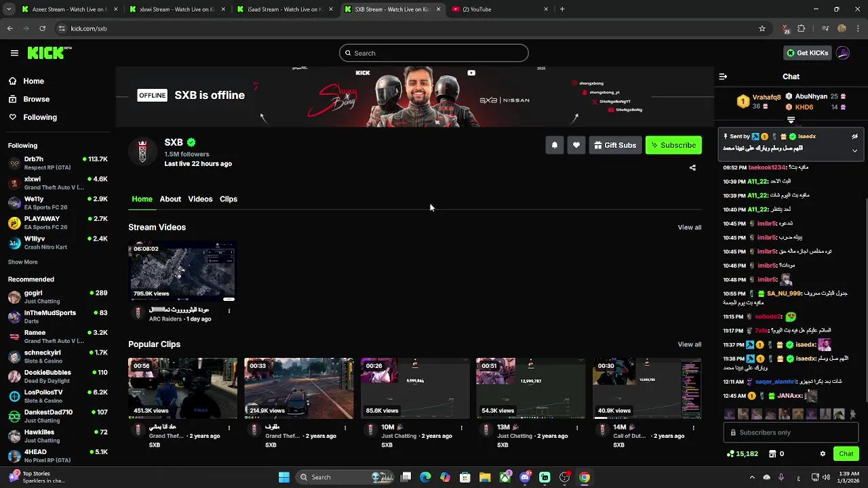Toggle follow heart for SXB
The width and height of the screenshot is (868, 488).
[576, 145]
